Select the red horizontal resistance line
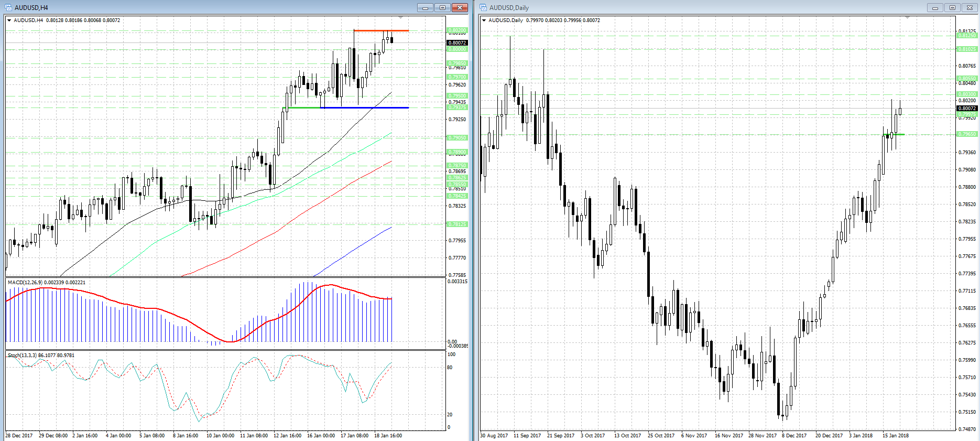This screenshot has width=980, height=441. tap(381, 30)
